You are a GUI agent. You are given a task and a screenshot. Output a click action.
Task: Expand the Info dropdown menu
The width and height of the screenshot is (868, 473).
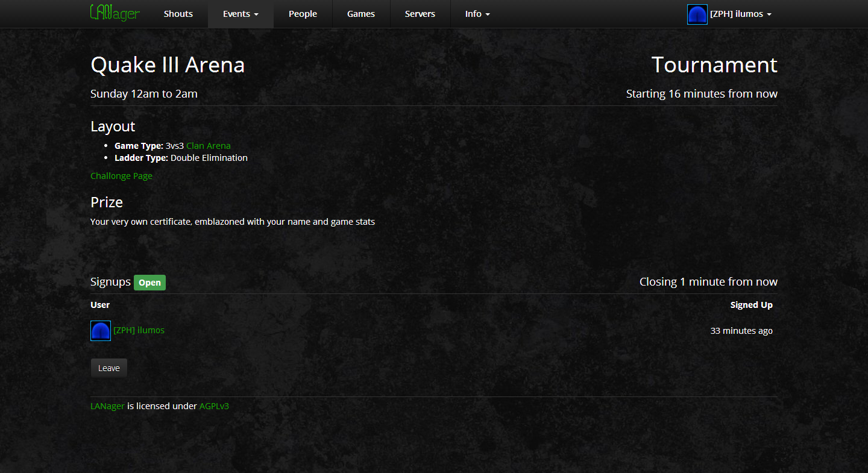[x=477, y=14]
